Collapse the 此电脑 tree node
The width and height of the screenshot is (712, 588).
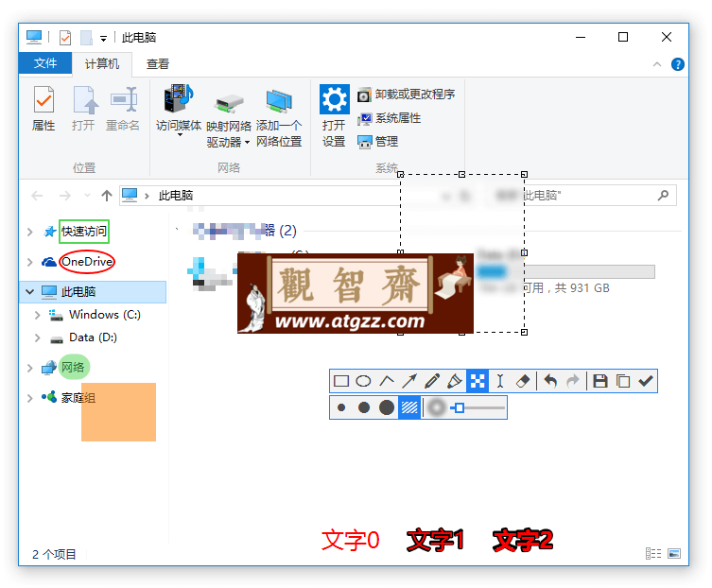(x=30, y=291)
